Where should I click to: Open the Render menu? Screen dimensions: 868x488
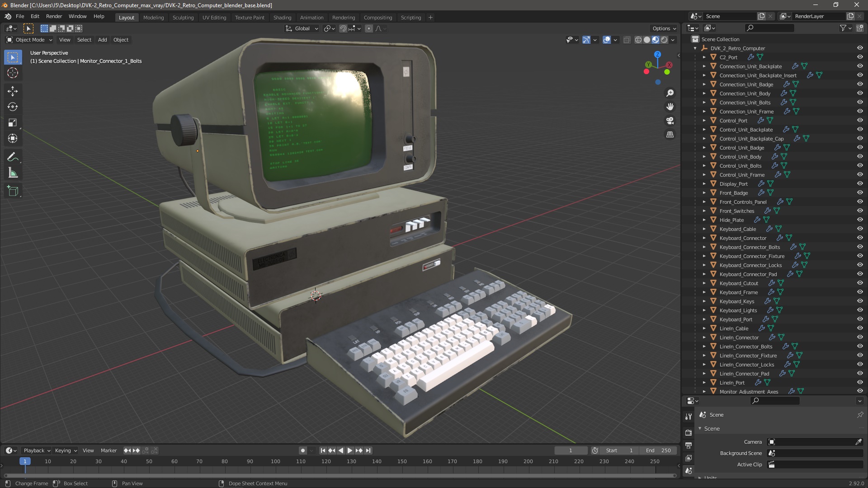coord(54,16)
